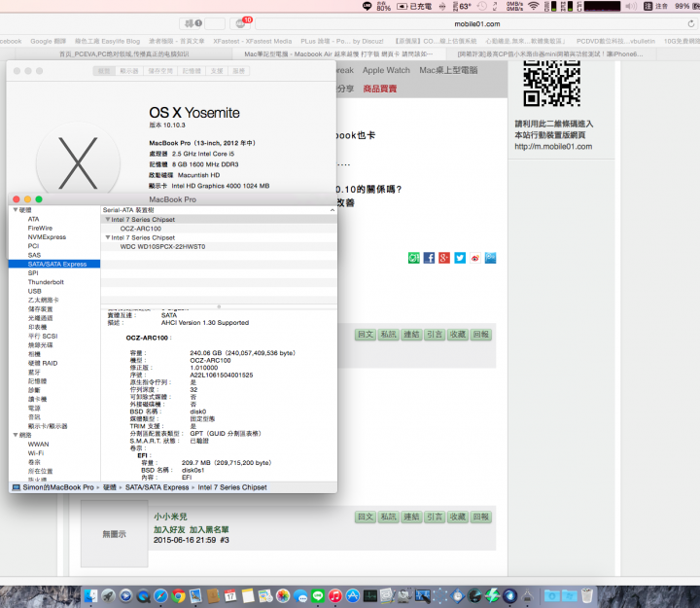Click Simon的MacBook Pro in path bar
Viewport: 700px width, 608px height.
click(x=53, y=487)
